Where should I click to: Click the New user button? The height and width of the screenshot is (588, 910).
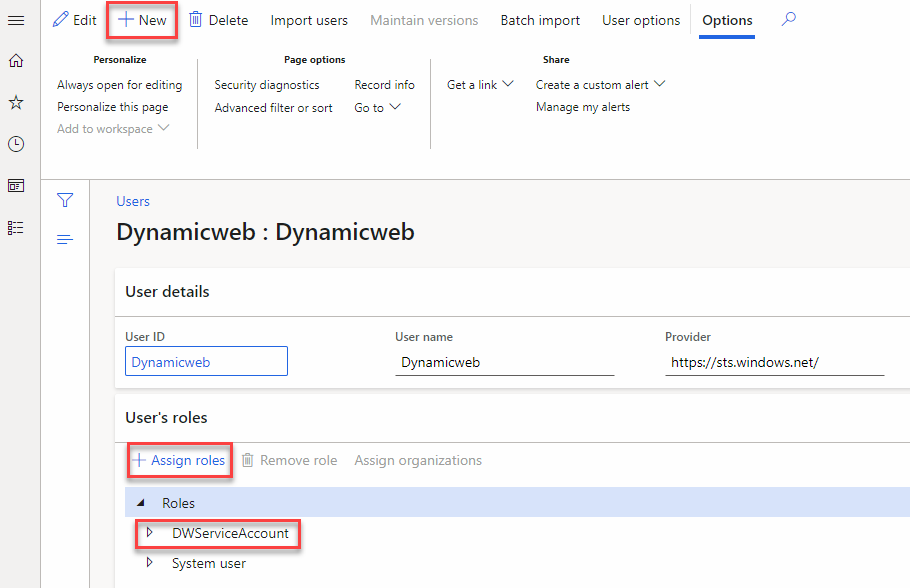(142, 20)
